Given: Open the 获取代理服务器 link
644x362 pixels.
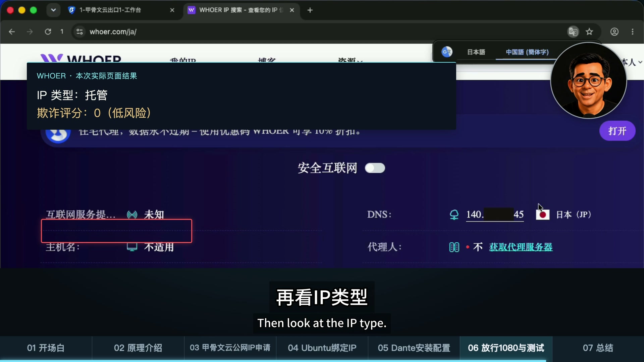Looking at the screenshot, I should point(521,247).
